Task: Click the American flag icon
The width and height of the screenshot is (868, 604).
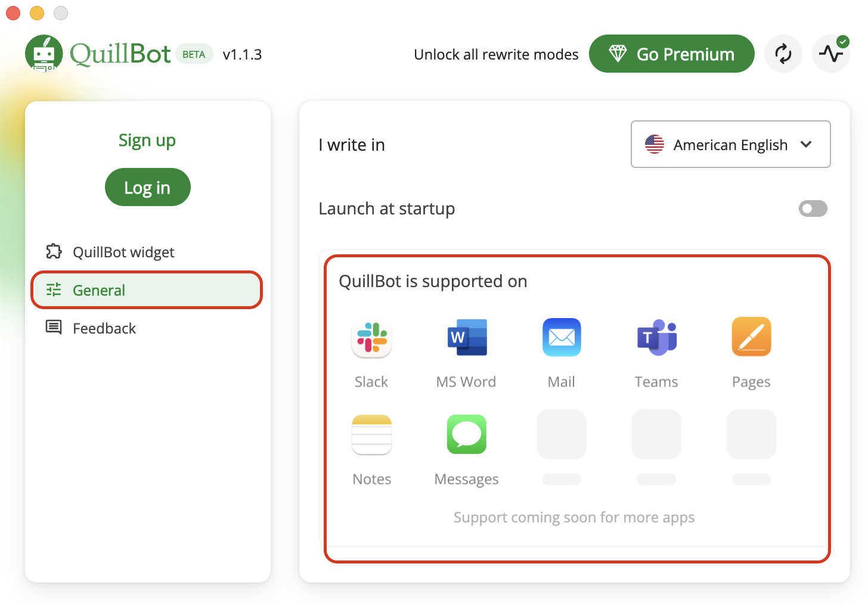Action: tap(655, 144)
